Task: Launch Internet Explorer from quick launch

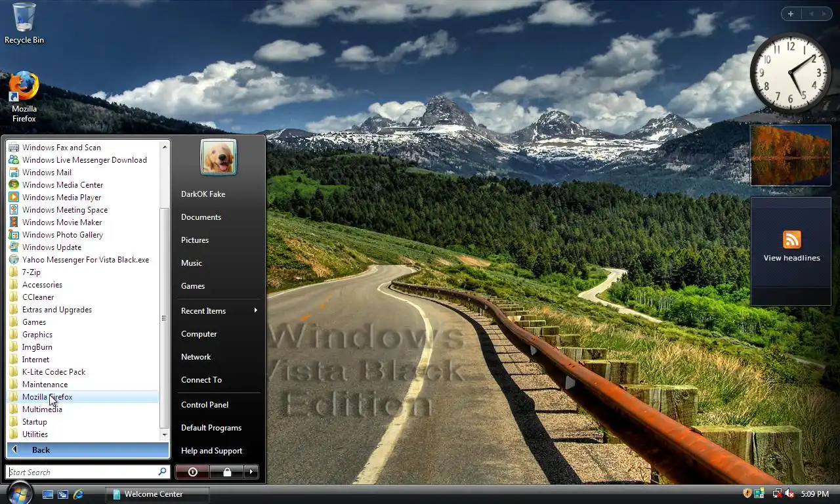Action: pyautogui.click(x=78, y=494)
